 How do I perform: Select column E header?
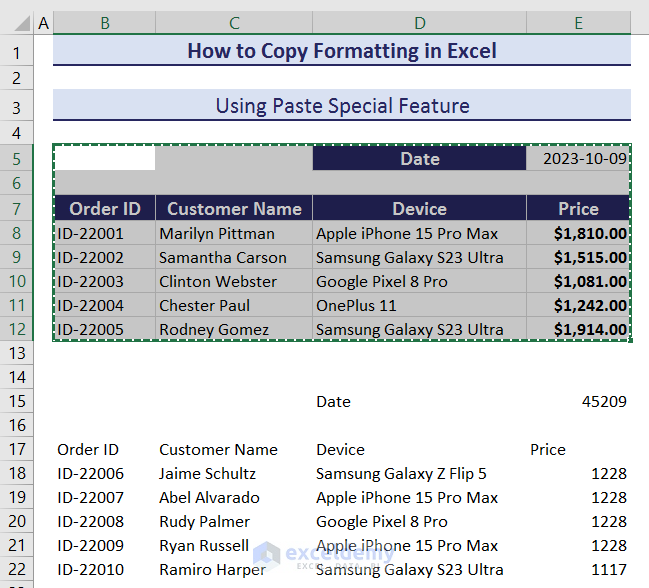click(x=578, y=22)
